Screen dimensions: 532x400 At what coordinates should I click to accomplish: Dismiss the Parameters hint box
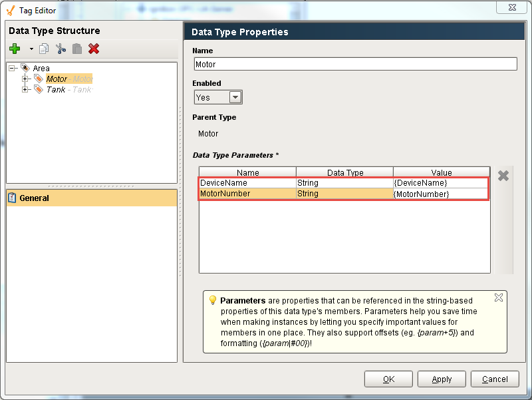coord(498,298)
